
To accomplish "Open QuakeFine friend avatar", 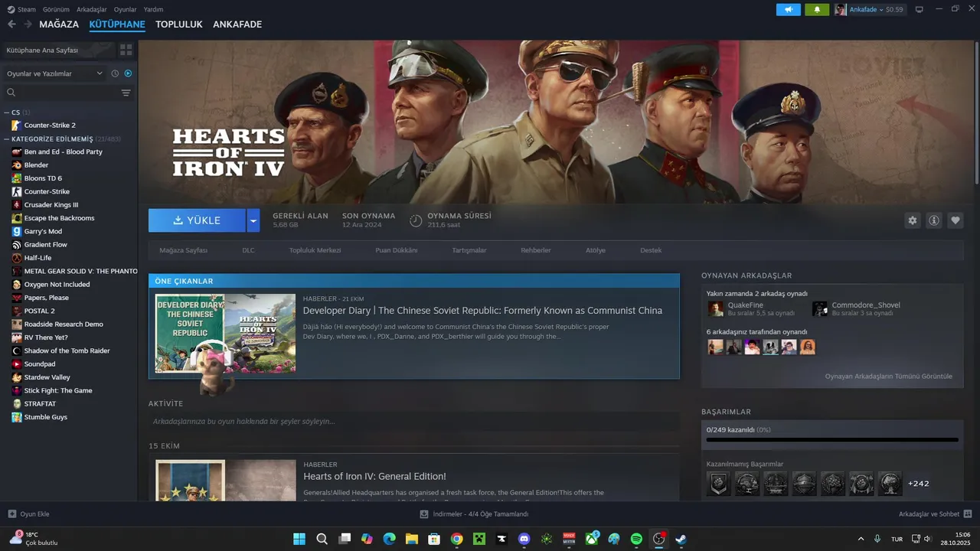I will coord(715,308).
